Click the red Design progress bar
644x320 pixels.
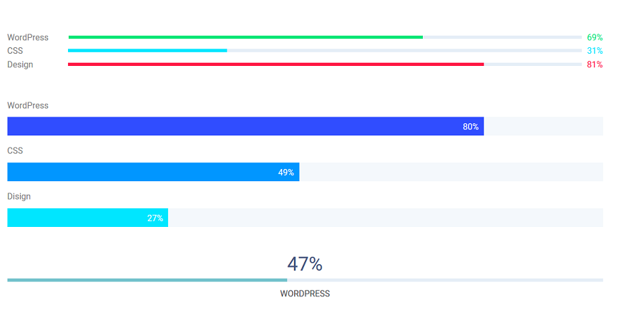pyautogui.click(x=275, y=64)
